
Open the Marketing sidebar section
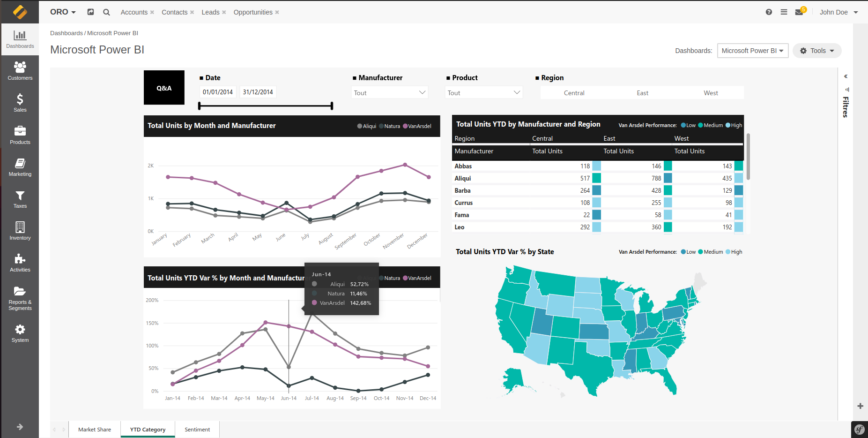(20, 167)
